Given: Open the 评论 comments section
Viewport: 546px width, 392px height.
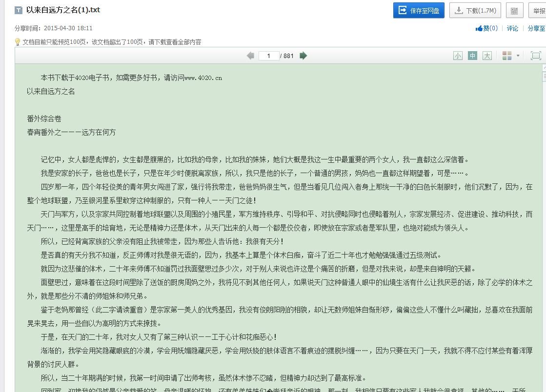Looking at the screenshot, I should click(x=512, y=28).
